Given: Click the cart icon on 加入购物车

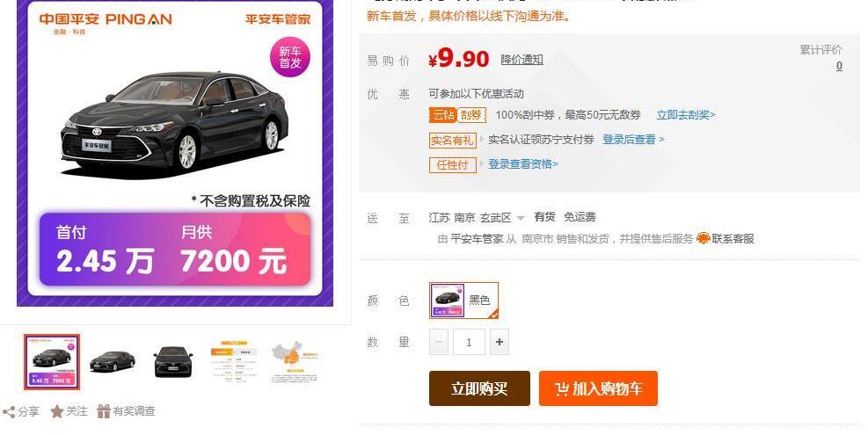Looking at the screenshot, I should 562,388.
